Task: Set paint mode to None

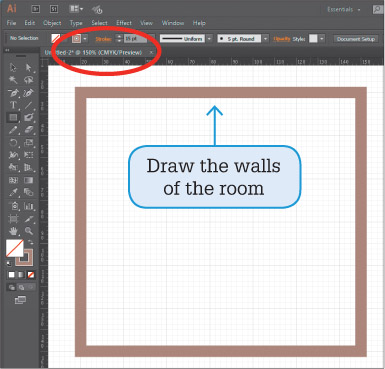Action: 31,275
